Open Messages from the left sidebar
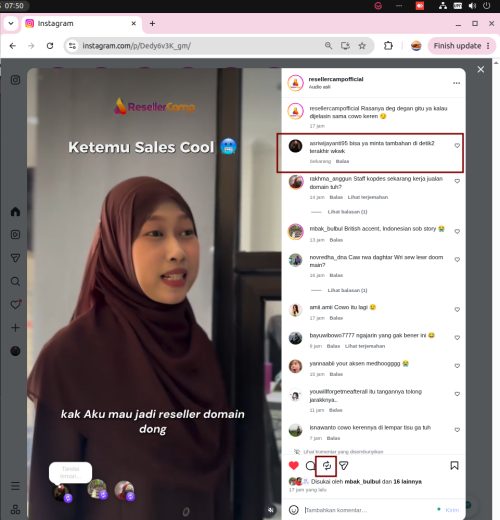Screen dimensions: 500x520 click(15, 258)
